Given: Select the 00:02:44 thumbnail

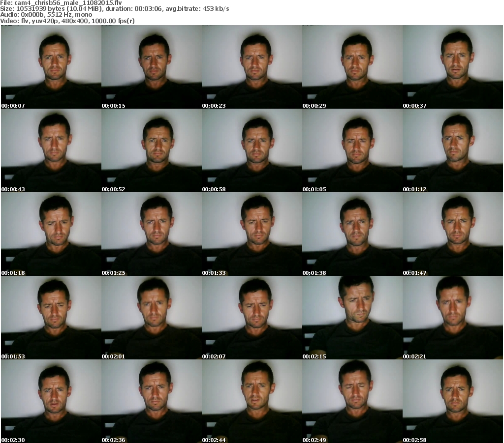Looking at the screenshot, I should 252,401.
